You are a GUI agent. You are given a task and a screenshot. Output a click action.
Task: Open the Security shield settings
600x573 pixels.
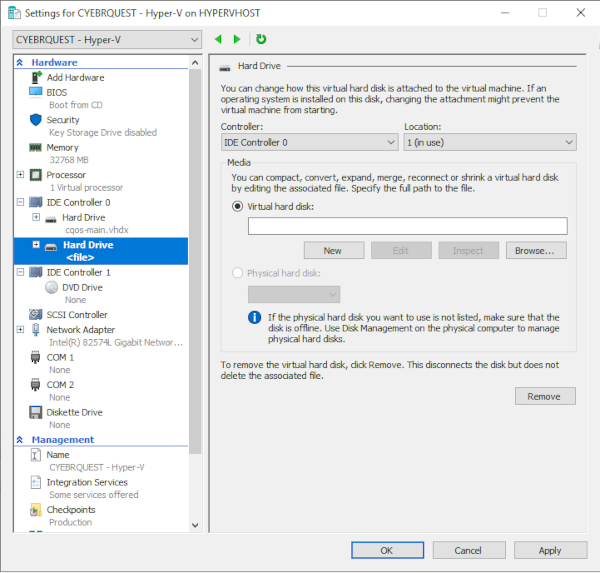pyautogui.click(x=36, y=120)
